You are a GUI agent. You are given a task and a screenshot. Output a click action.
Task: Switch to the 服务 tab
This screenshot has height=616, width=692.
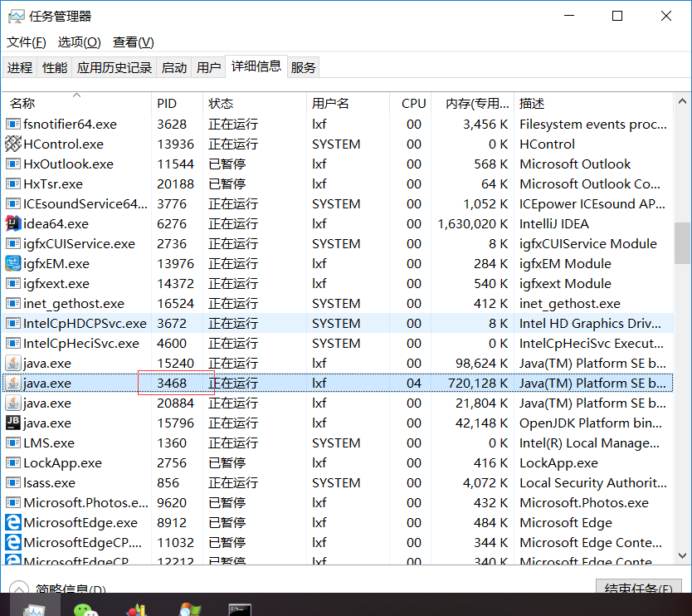303,67
